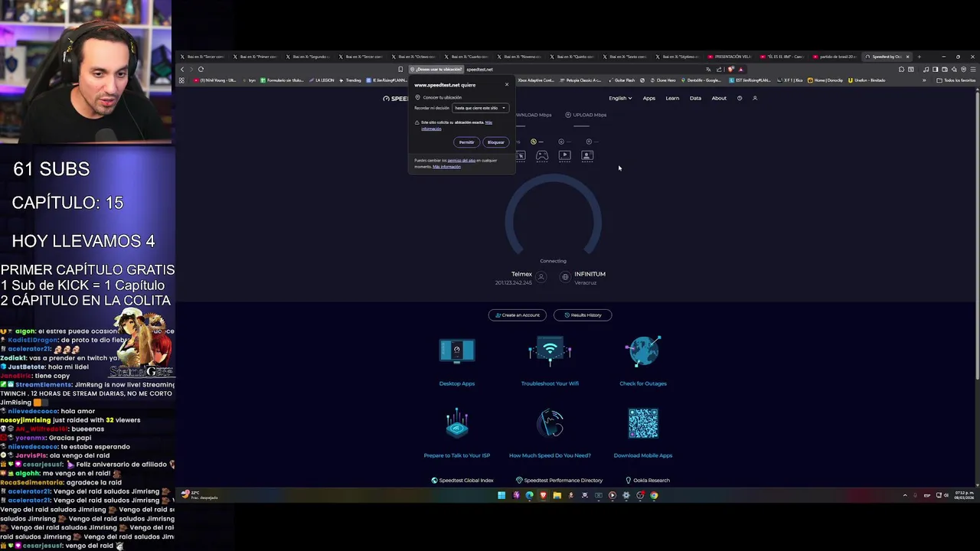Click How Much Speed Do You Need?
The image size is (980, 551).
tap(550, 433)
